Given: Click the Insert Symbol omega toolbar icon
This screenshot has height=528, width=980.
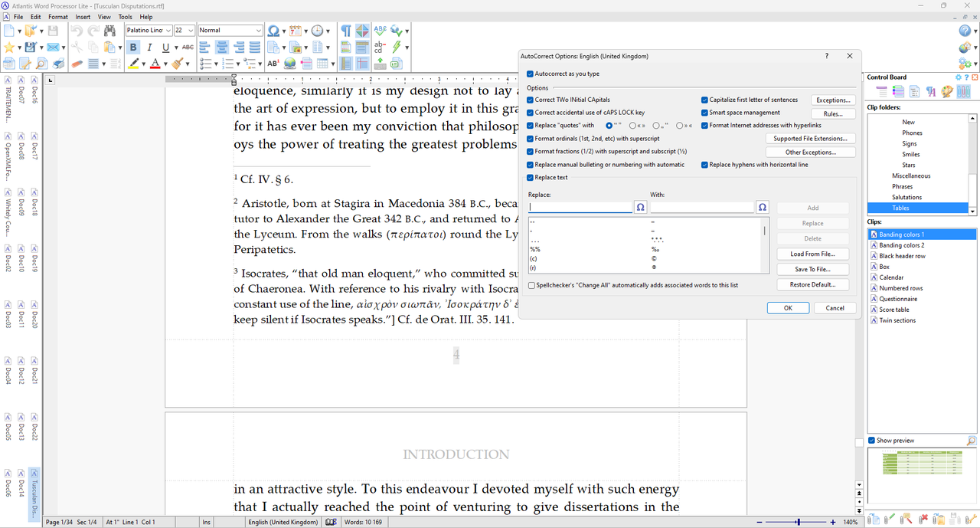Looking at the screenshot, I should click(x=273, y=31).
